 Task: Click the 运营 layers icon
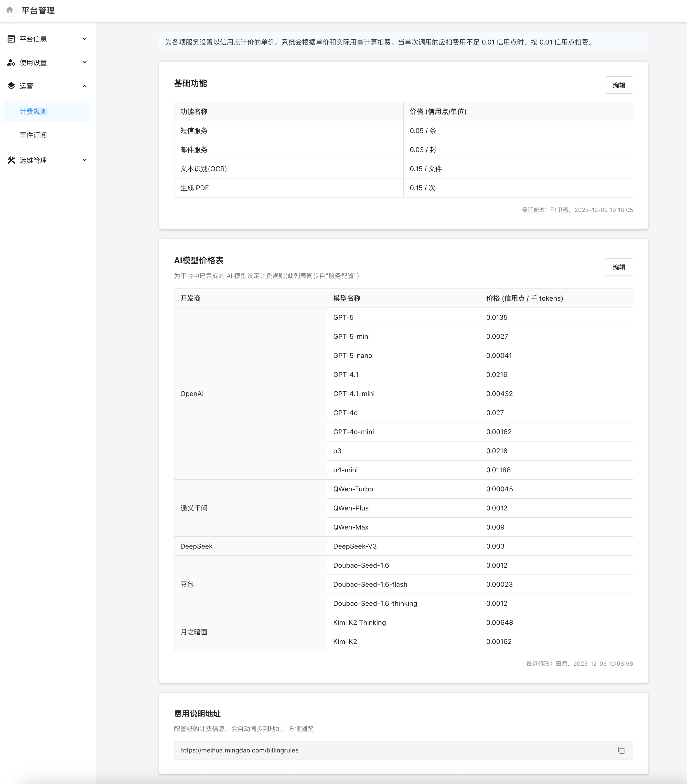pos(11,86)
